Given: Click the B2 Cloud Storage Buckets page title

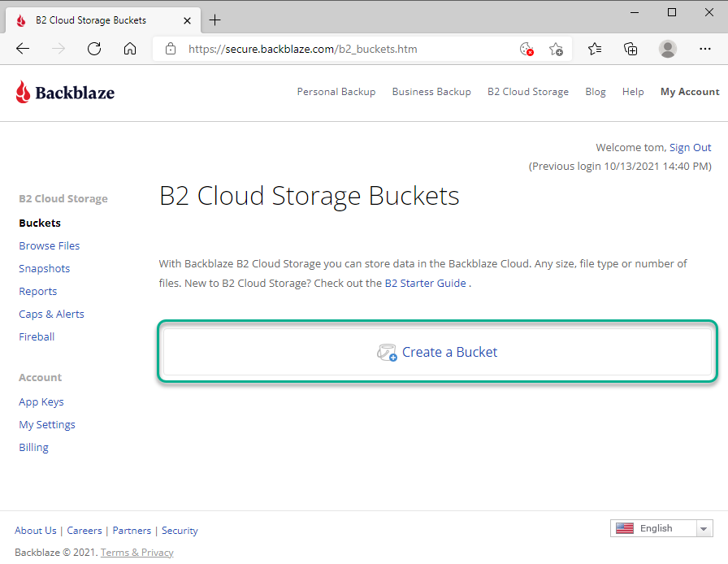Looking at the screenshot, I should point(310,196).
